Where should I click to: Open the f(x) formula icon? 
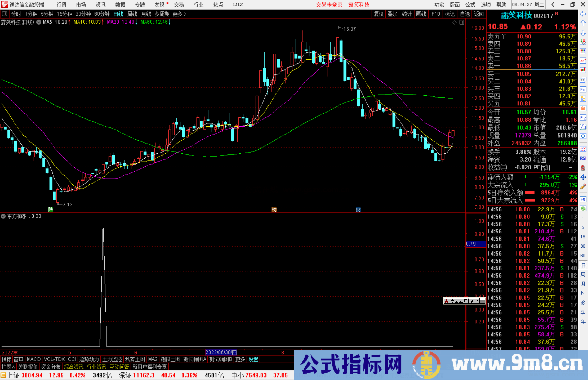[583, 127]
